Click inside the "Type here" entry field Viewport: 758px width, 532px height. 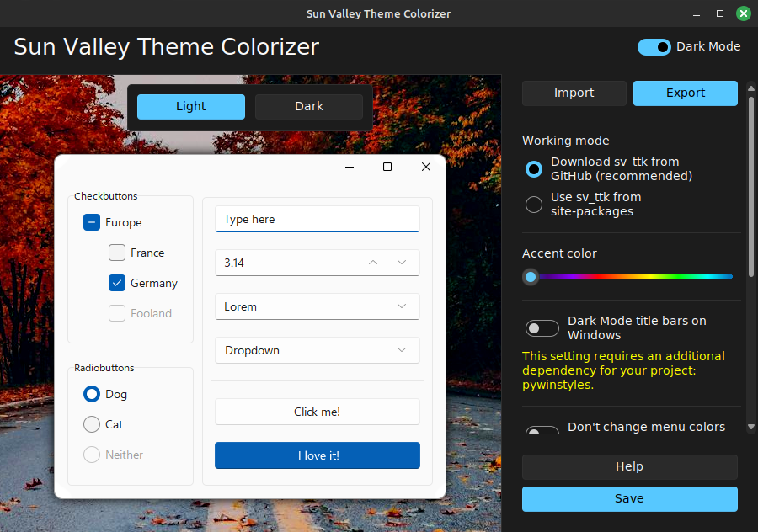point(317,219)
